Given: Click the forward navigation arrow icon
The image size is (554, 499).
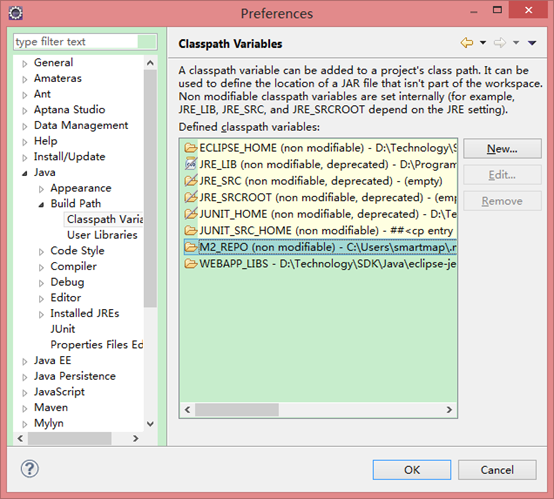Looking at the screenshot, I should (x=500, y=43).
